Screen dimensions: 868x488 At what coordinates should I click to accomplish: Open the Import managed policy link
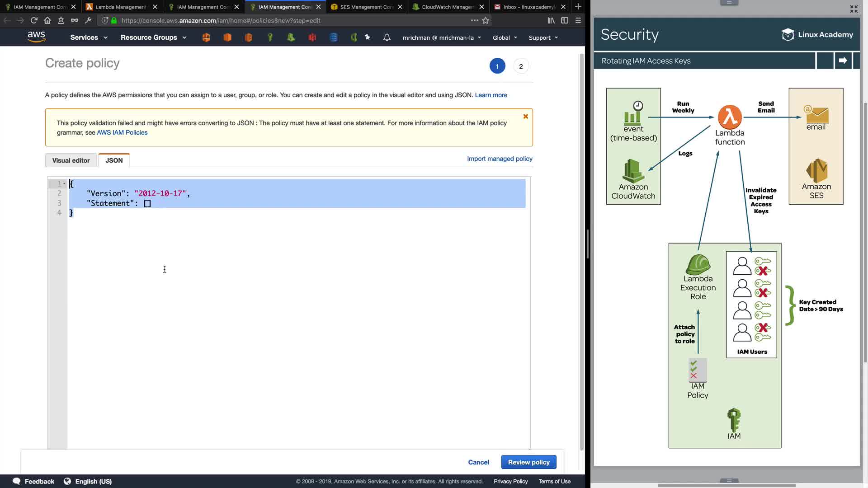pos(500,159)
